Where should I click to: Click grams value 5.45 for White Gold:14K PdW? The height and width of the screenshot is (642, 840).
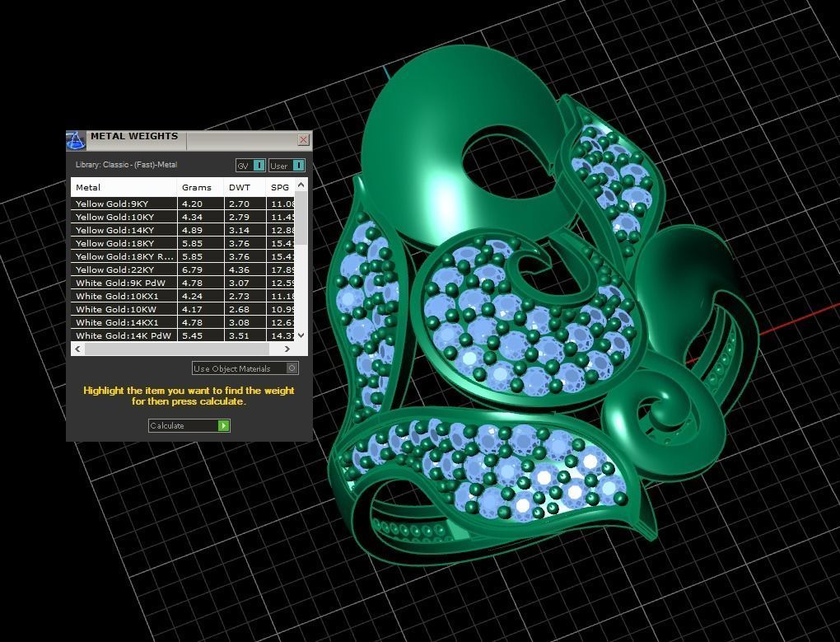coord(192,335)
